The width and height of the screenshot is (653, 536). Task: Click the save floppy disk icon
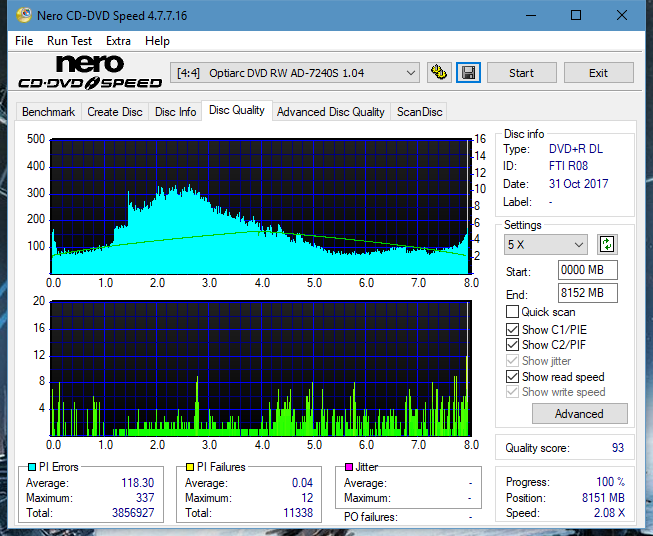click(x=468, y=73)
